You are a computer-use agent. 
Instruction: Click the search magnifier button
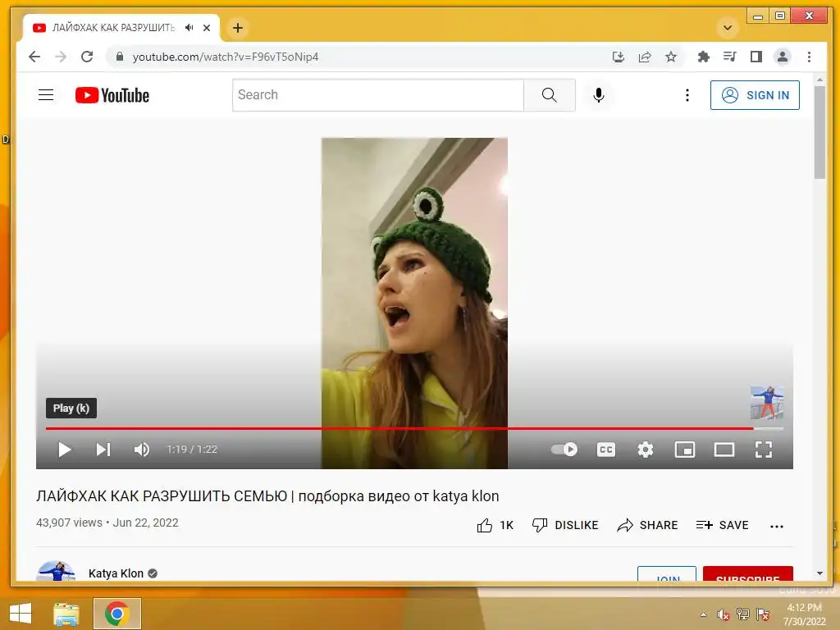[549, 95]
